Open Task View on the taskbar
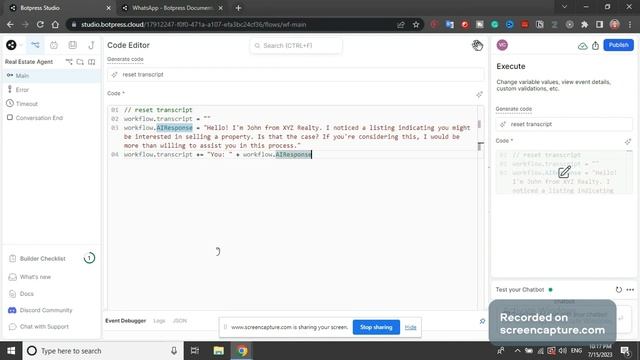 click(x=195, y=351)
